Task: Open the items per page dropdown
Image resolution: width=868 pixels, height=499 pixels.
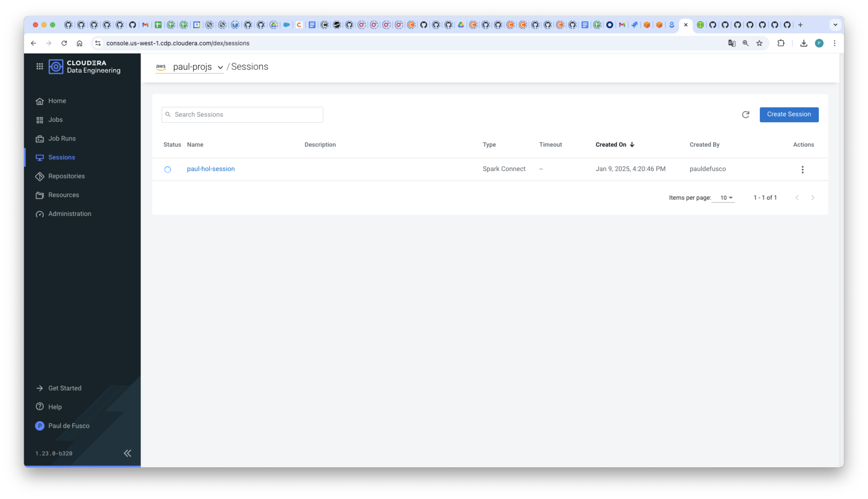Action: (724, 198)
